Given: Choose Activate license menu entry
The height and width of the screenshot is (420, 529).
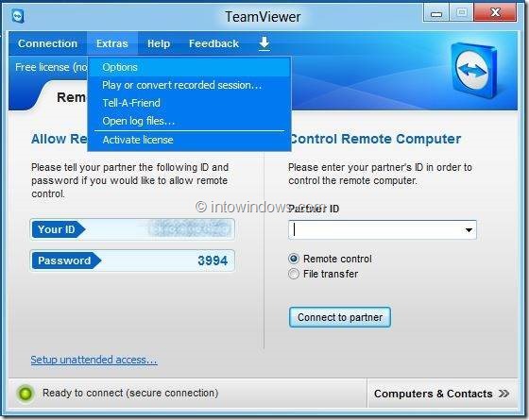Looking at the screenshot, I should click(x=189, y=140).
